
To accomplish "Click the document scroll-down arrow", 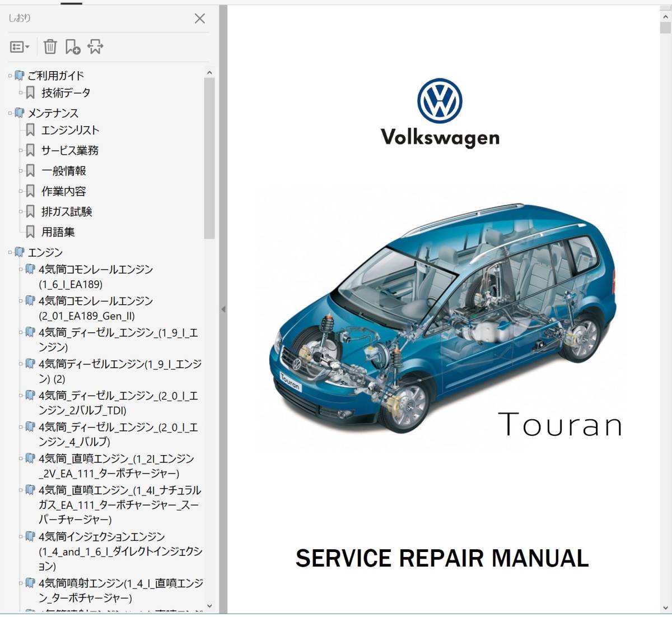I will click(665, 607).
